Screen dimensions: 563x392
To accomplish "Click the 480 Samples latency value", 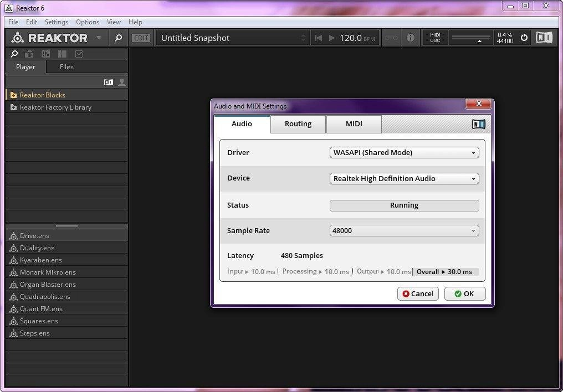I will [x=301, y=255].
